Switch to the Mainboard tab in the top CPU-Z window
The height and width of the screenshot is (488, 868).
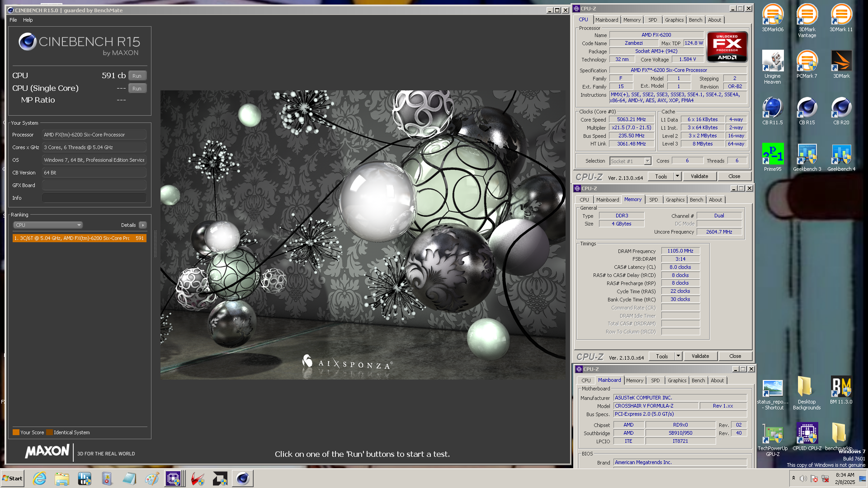pos(607,20)
